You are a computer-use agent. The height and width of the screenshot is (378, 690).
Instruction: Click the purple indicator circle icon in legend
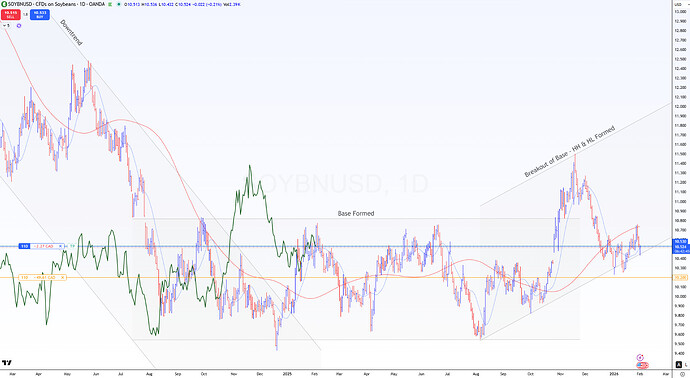(x=18, y=26)
